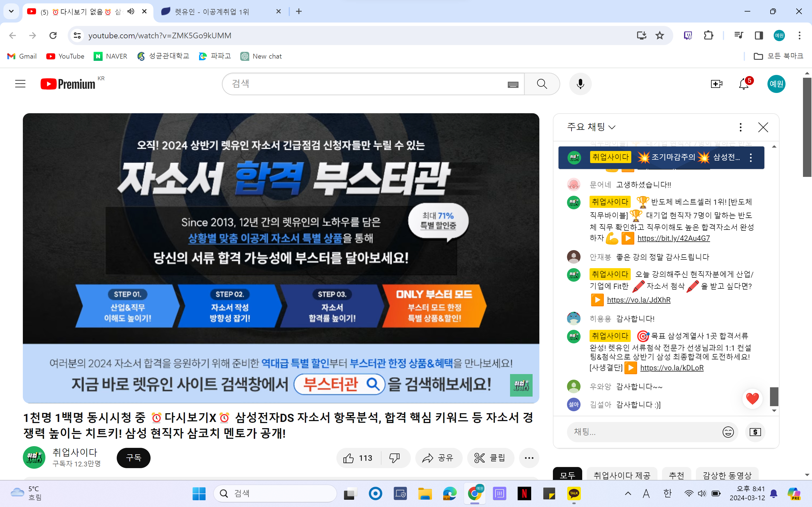Click the Super Chat dollar icon

[x=755, y=432]
